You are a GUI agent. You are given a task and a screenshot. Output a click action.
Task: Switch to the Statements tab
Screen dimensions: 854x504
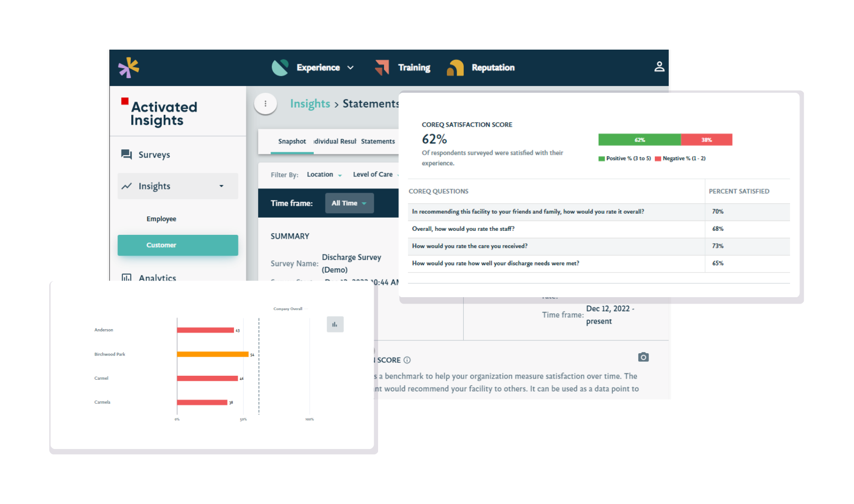(x=378, y=141)
